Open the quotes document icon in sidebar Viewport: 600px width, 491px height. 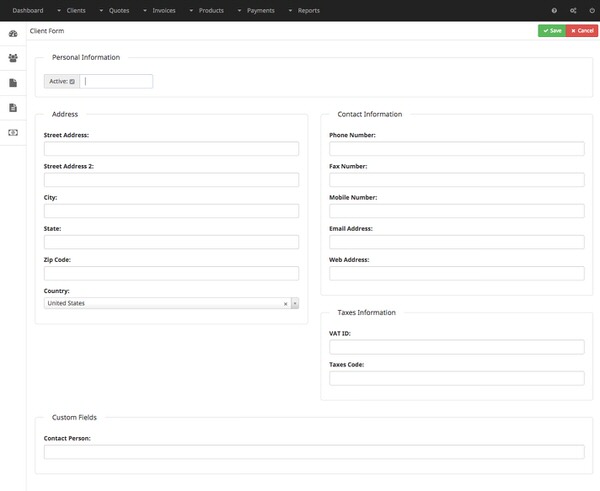(13, 83)
